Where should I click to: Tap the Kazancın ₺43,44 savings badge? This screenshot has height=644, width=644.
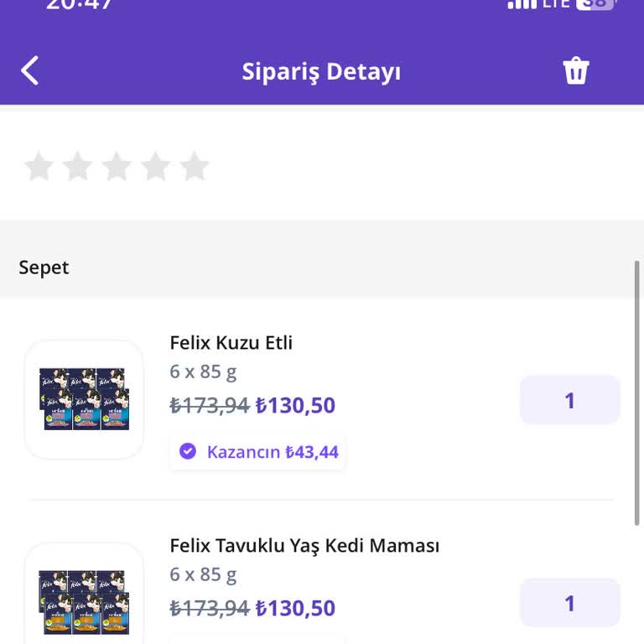[258, 452]
